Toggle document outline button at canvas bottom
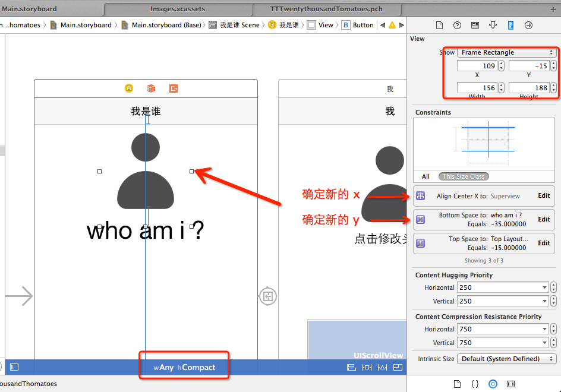The image size is (561, 392). pos(14,367)
